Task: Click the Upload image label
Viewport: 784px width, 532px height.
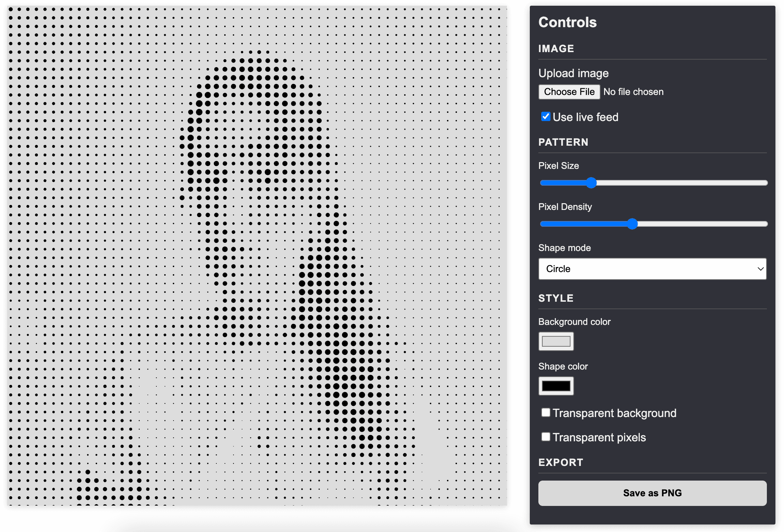Action: coord(573,73)
